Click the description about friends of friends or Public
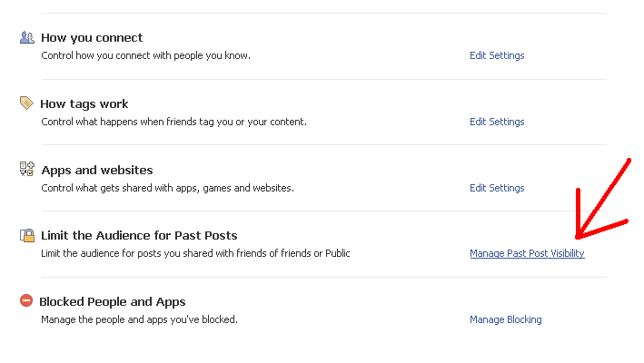 pyautogui.click(x=195, y=253)
